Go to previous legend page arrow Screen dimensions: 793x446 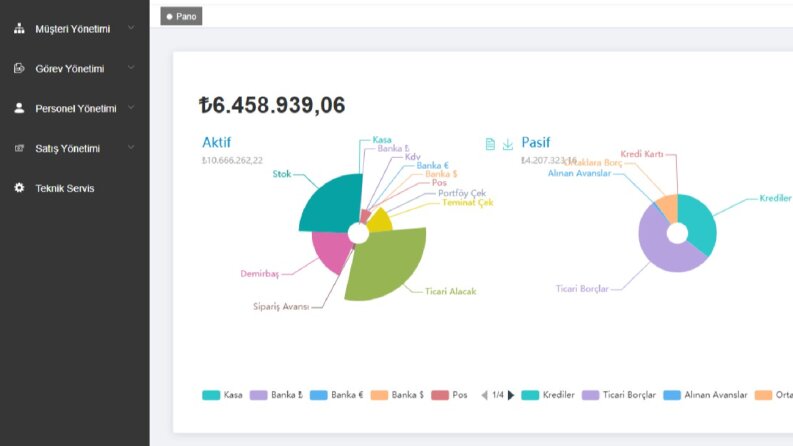click(x=484, y=395)
